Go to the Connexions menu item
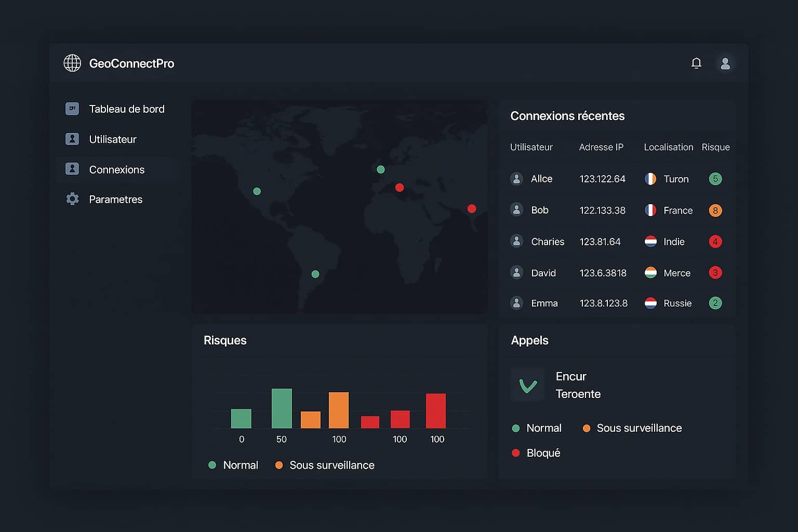This screenshot has width=798, height=532. click(116, 170)
